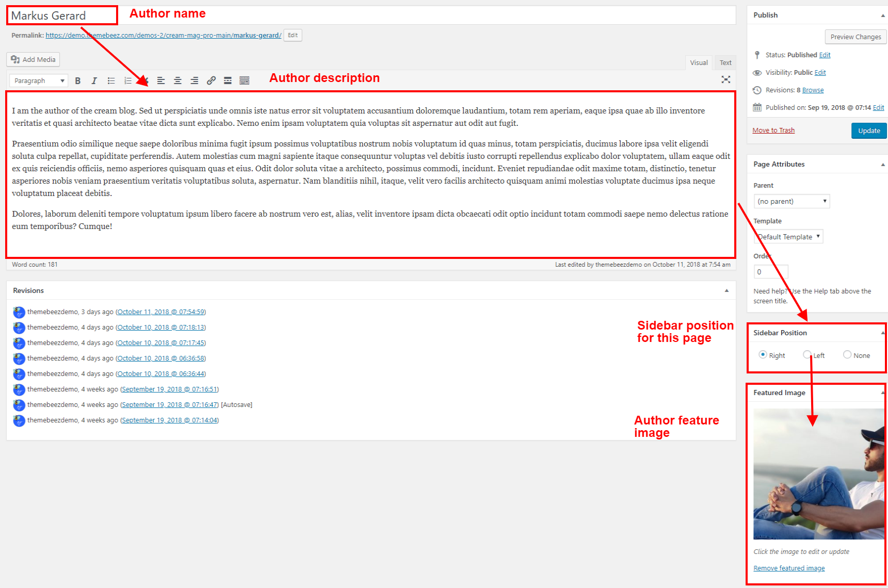Click the Update button
888x588 pixels.
click(x=869, y=130)
